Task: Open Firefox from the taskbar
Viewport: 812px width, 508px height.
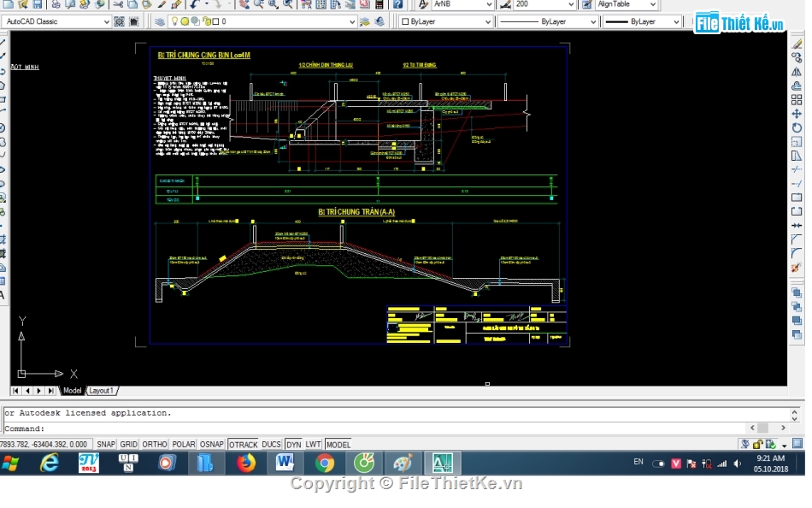Action: tap(246, 463)
